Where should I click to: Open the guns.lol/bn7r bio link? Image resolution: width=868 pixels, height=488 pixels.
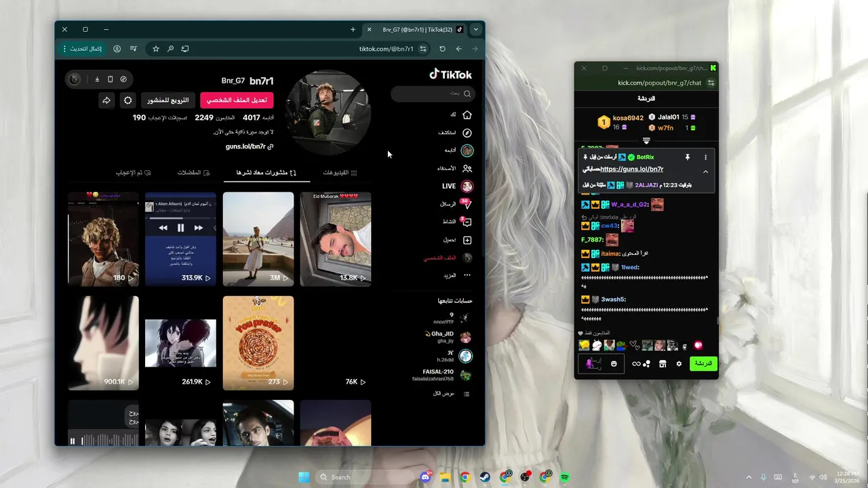pyautogui.click(x=250, y=146)
